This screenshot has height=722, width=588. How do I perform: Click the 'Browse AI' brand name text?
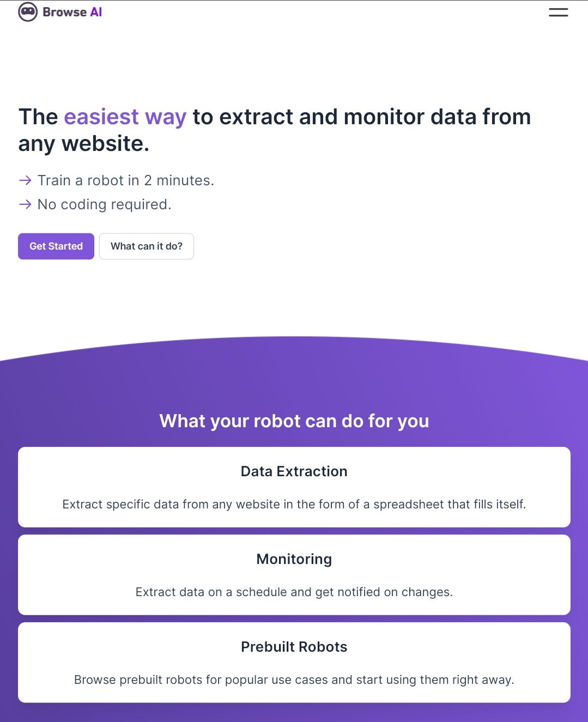click(73, 11)
